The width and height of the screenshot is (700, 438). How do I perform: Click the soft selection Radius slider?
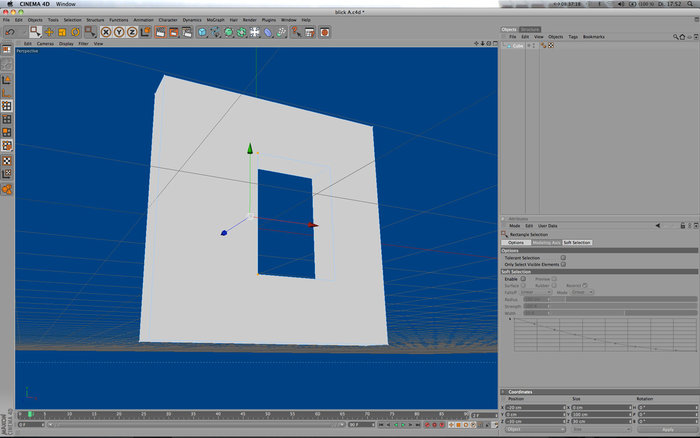pyautogui.click(x=610, y=299)
